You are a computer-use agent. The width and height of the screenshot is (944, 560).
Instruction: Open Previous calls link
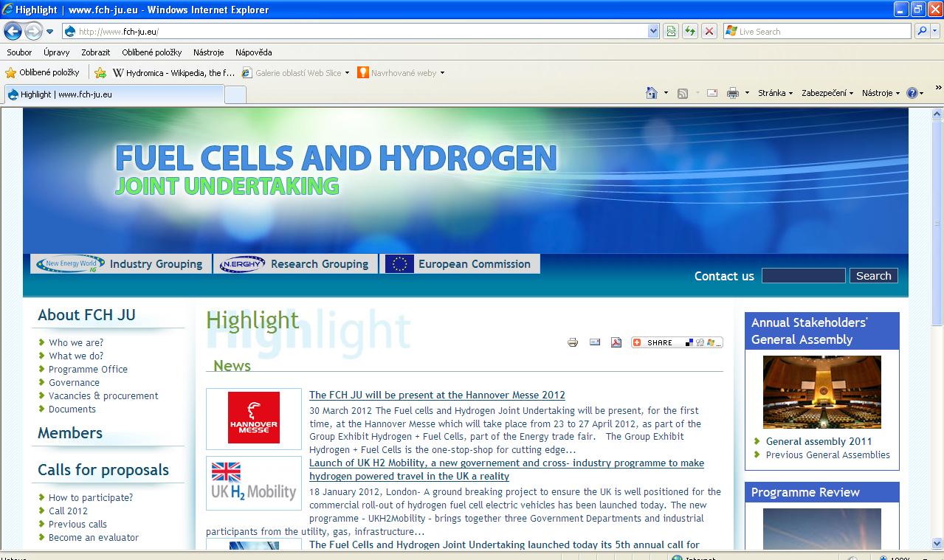pyautogui.click(x=77, y=524)
